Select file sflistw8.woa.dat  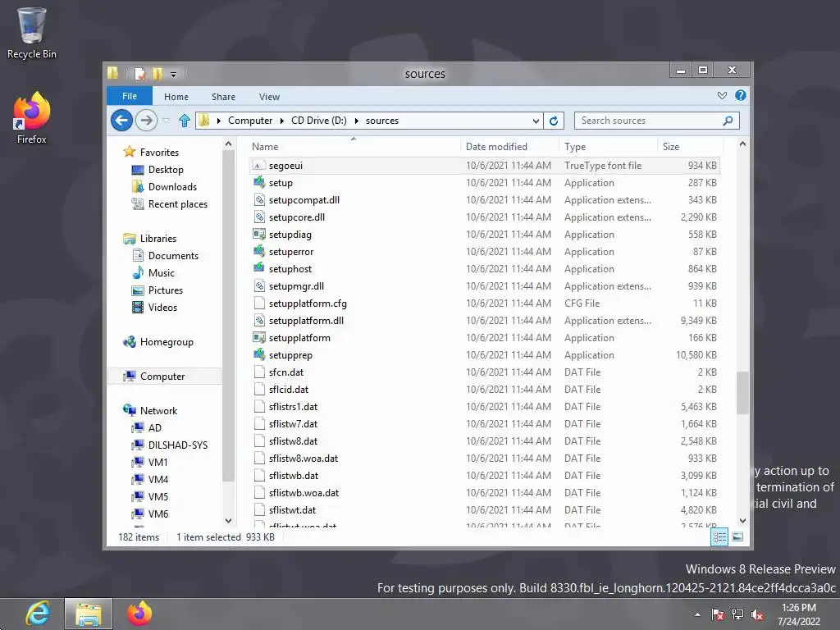304,458
